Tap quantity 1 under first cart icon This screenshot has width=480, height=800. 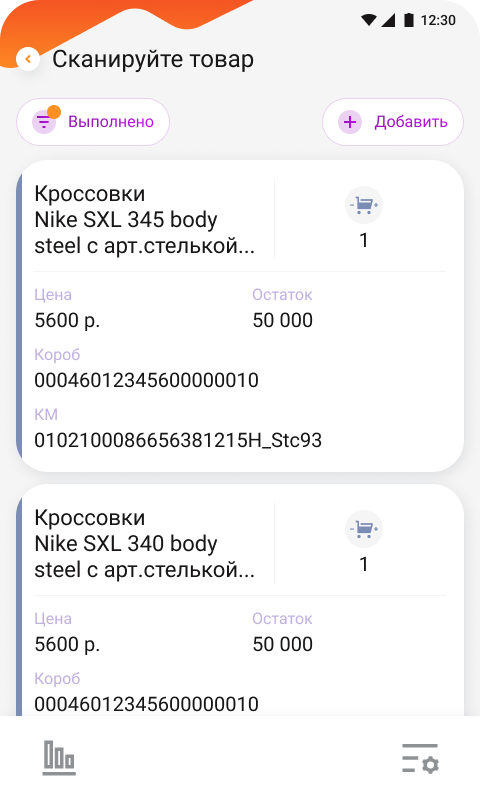(x=364, y=240)
